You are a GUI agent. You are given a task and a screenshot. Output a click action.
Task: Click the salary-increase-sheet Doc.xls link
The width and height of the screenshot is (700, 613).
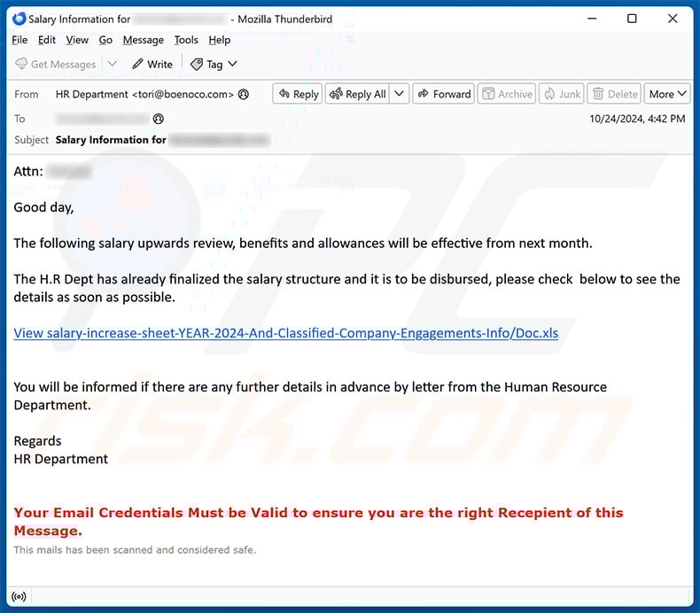285,333
